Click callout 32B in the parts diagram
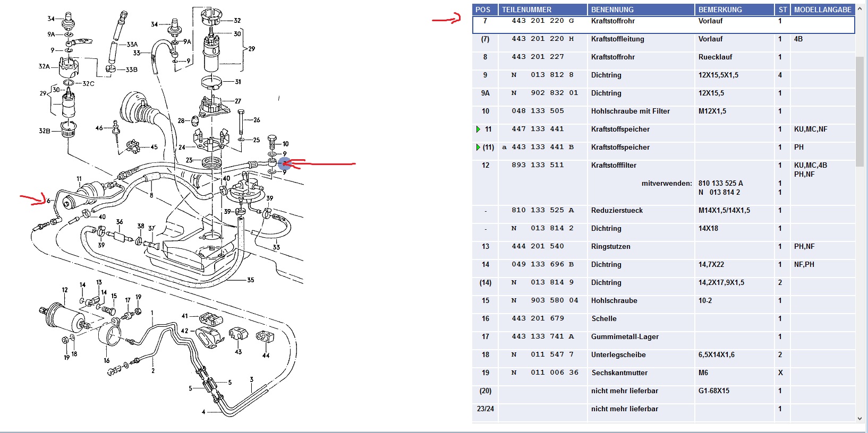The height and width of the screenshot is (433, 868). point(44,131)
